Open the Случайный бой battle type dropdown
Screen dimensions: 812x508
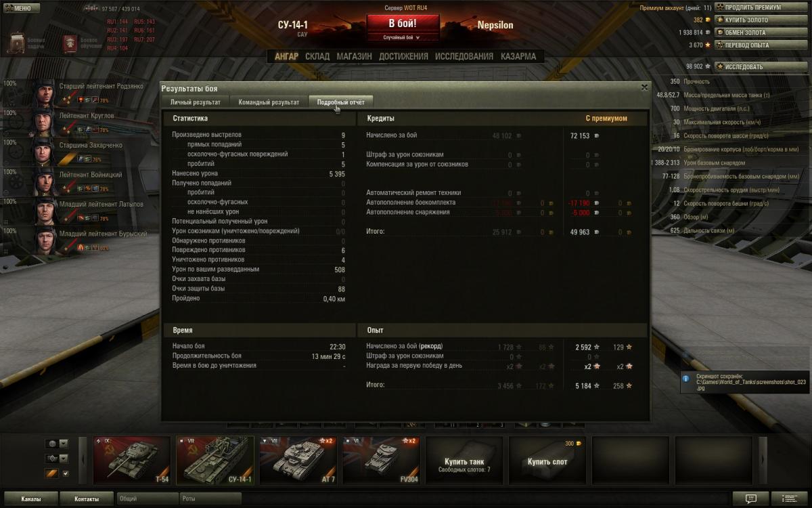402,37
